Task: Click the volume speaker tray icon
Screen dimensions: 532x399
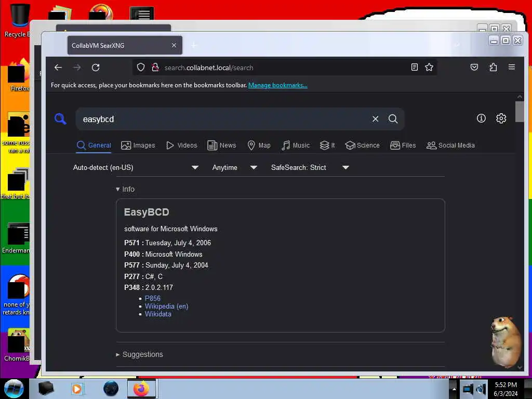Action: click(x=481, y=389)
